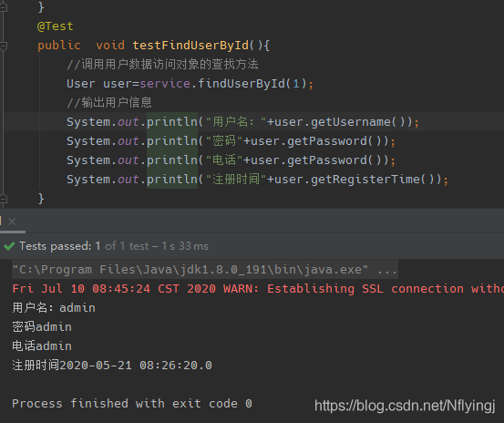Place the cursor on the @Test annotation

point(56,26)
